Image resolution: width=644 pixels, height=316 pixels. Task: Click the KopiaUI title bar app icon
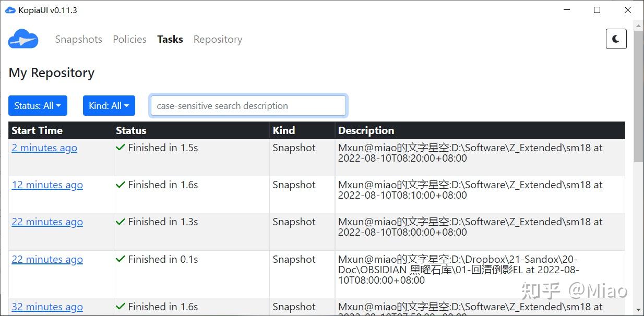tap(10, 10)
